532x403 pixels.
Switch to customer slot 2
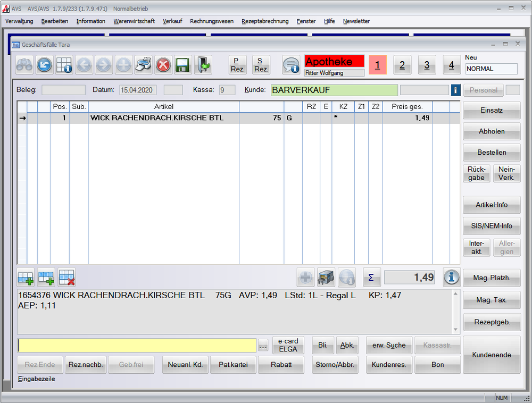[402, 65]
